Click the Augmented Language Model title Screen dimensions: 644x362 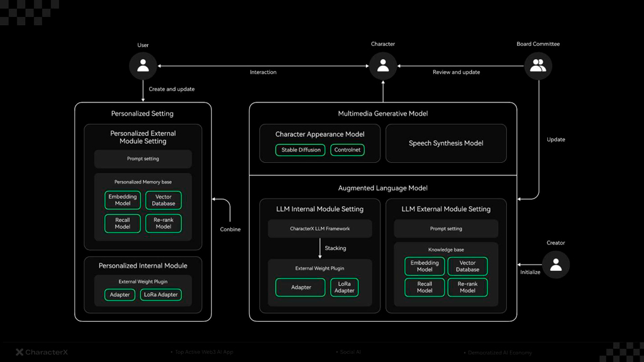tap(383, 188)
